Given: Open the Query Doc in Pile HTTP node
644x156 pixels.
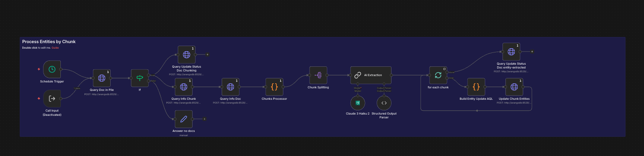Looking at the screenshot, I should pos(102,78).
